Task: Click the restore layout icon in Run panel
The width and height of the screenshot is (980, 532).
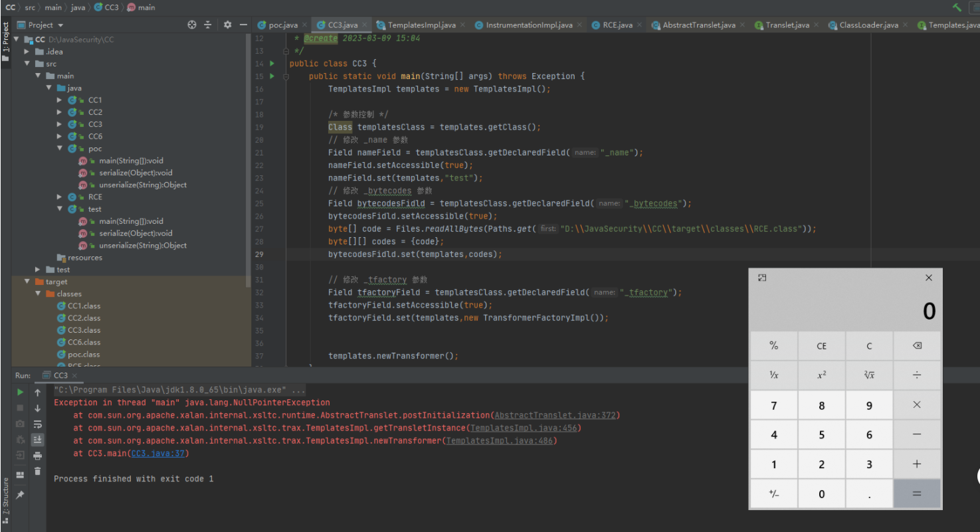Action: click(21, 475)
